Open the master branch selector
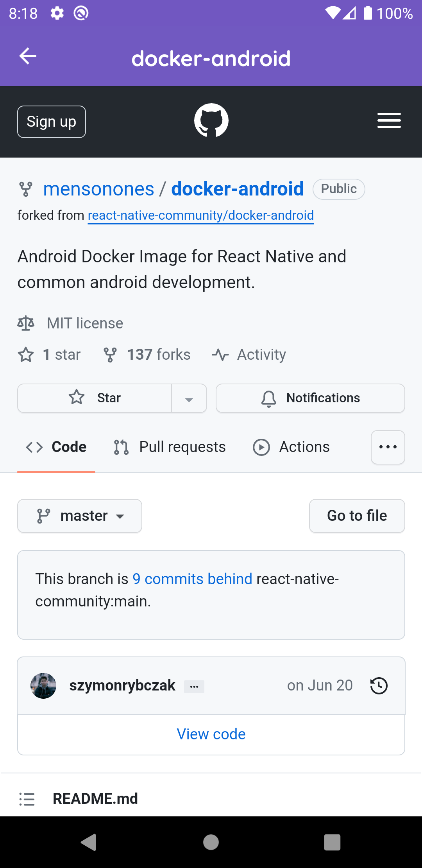The width and height of the screenshot is (422, 868). pos(80,516)
